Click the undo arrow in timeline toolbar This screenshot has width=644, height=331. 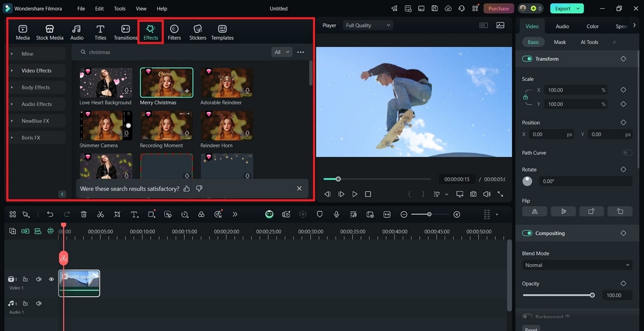50,214
